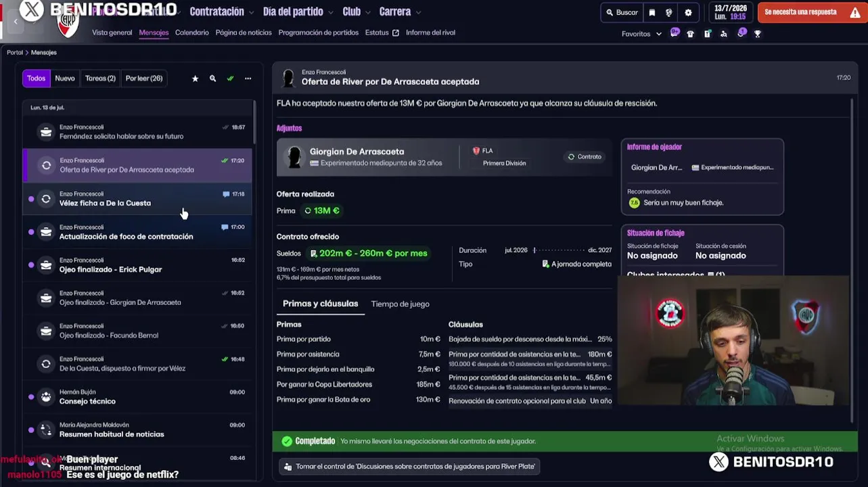Open the Estatus external link
Viewport: 868px width, 487px height.
382,32
